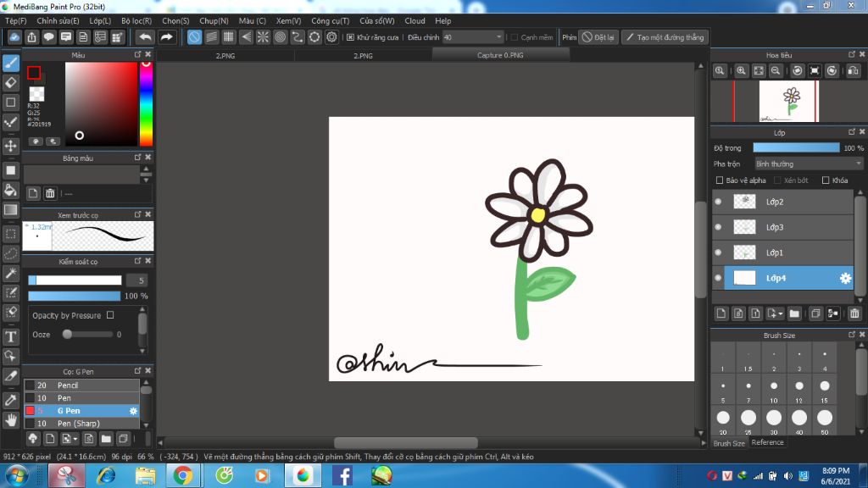Viewport: 868px width, 488px height.
Task: Click the flower thumbnail in the navigator
Action: click(x=789, y=102)
